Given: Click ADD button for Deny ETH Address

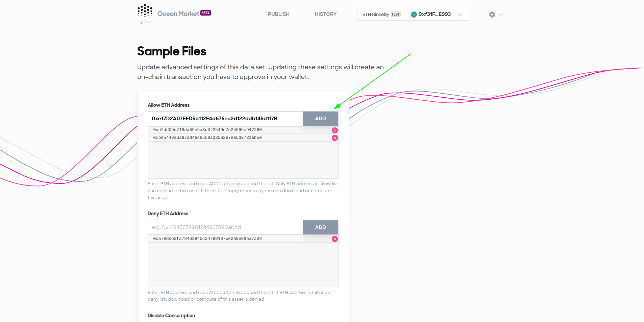Looking at the screenshot, I should (x=320, y=227).
